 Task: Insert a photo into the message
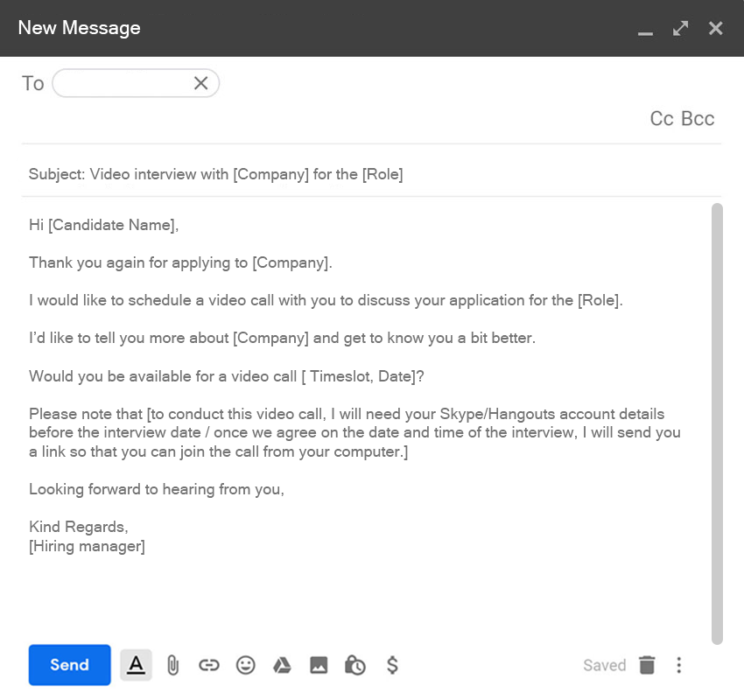[x=319, y=665]
